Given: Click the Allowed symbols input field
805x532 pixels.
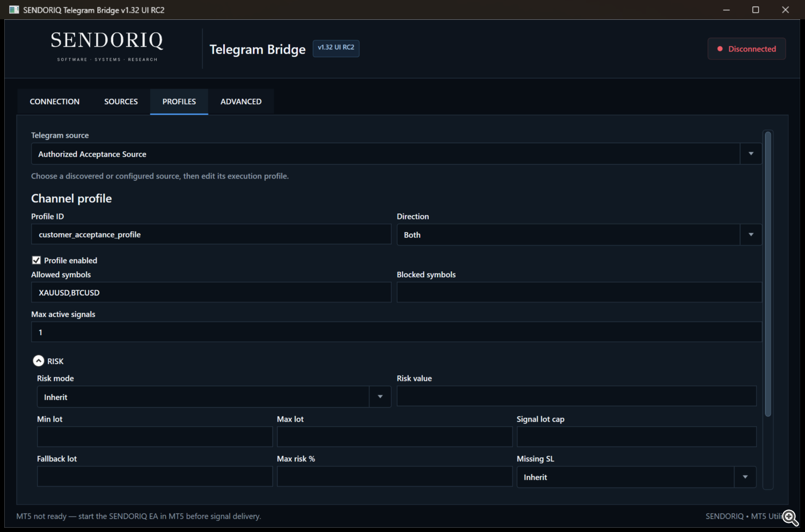Looking at the screenshot, I should pos(211,292).
